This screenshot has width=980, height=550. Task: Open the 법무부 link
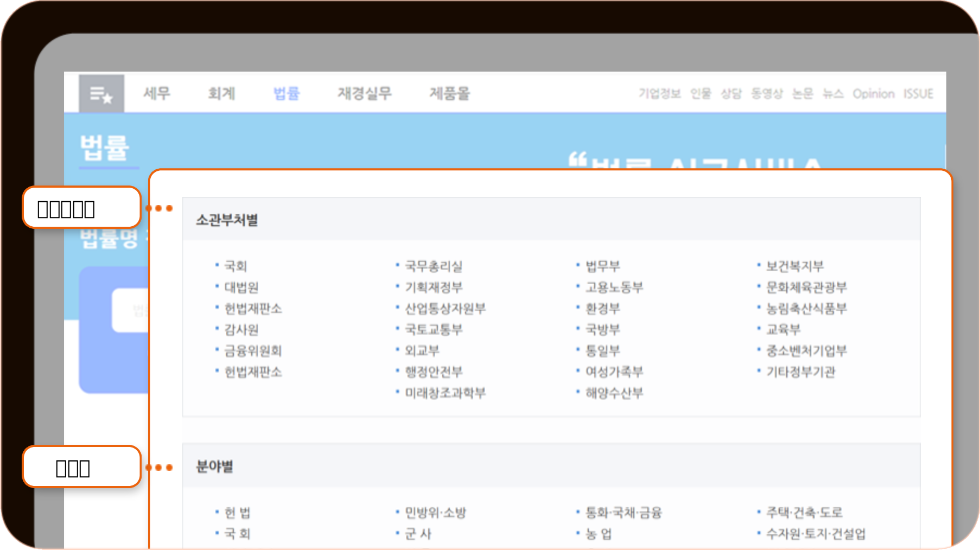[602, 266]
